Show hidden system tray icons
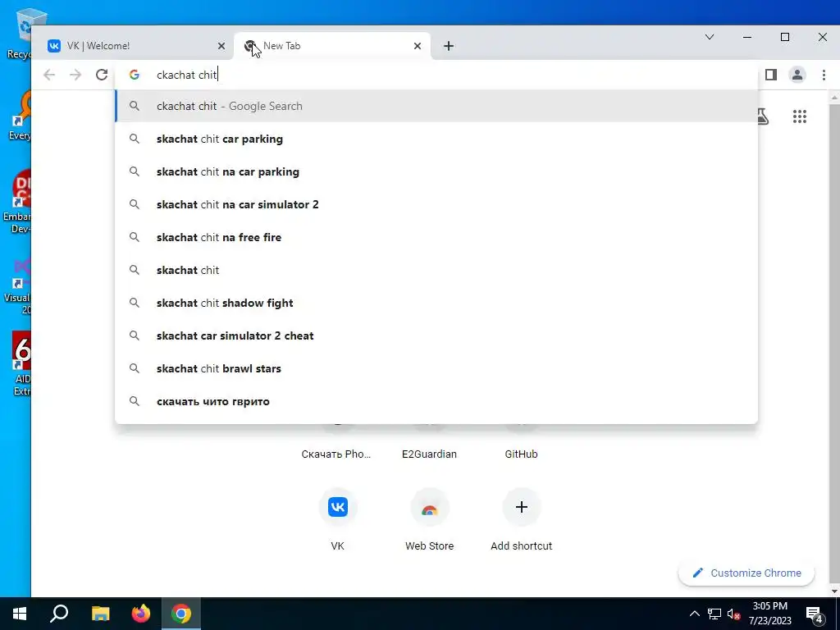The image size is (840, 630). pos(694,614)
